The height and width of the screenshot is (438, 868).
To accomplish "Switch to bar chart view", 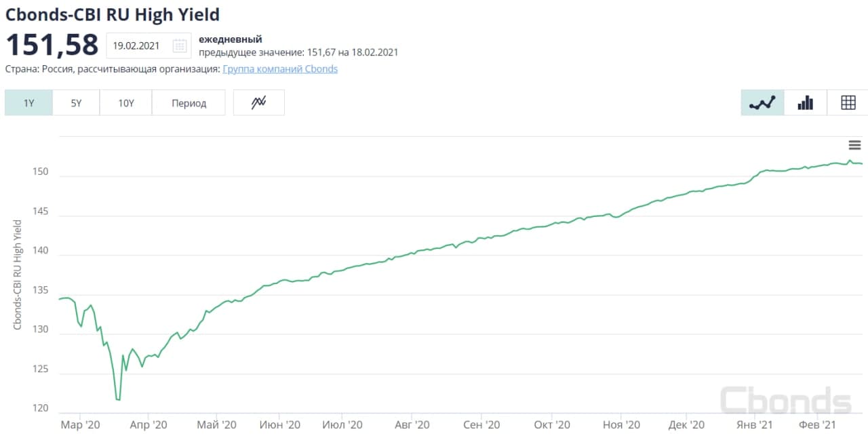I will point(805,103).
